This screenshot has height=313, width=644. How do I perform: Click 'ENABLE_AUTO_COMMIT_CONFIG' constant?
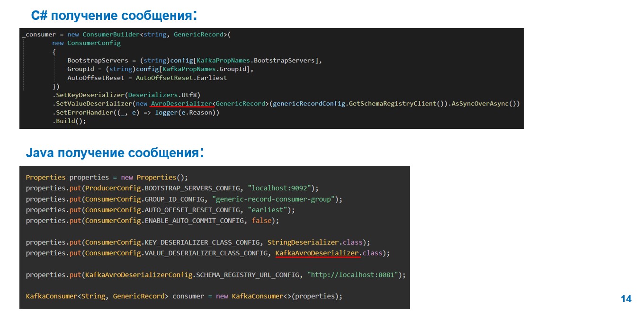(194, 221)
